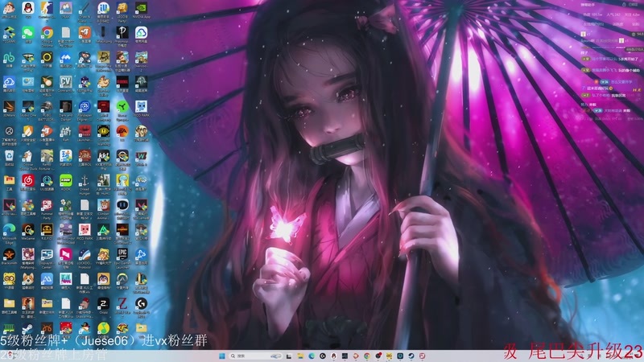
Task: Open the green WeChat desktop icon
Action: (x=28, y=33)
